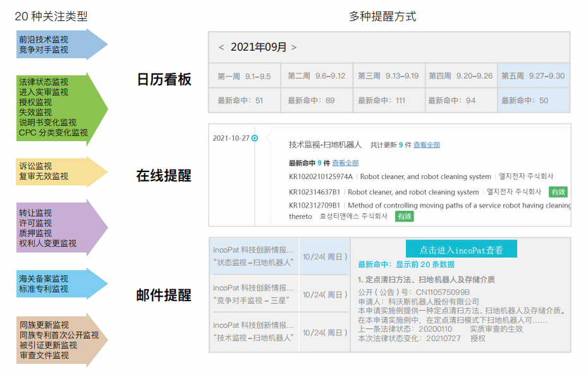This screenshot has width=588, height=374.
Task: Open patent KR102314637B1 entry
Action: click(314, 192)
